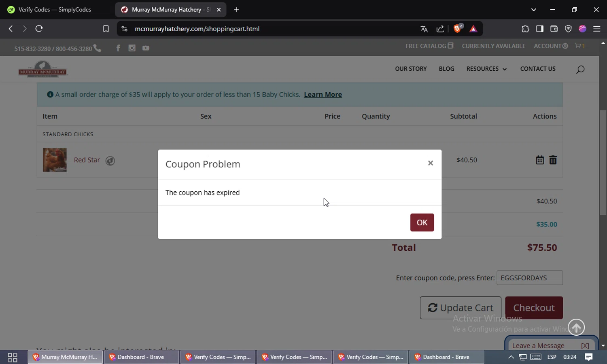Close the Murray McMurray Hatchery tab
The image size is (607, 364).
point(219,10)
